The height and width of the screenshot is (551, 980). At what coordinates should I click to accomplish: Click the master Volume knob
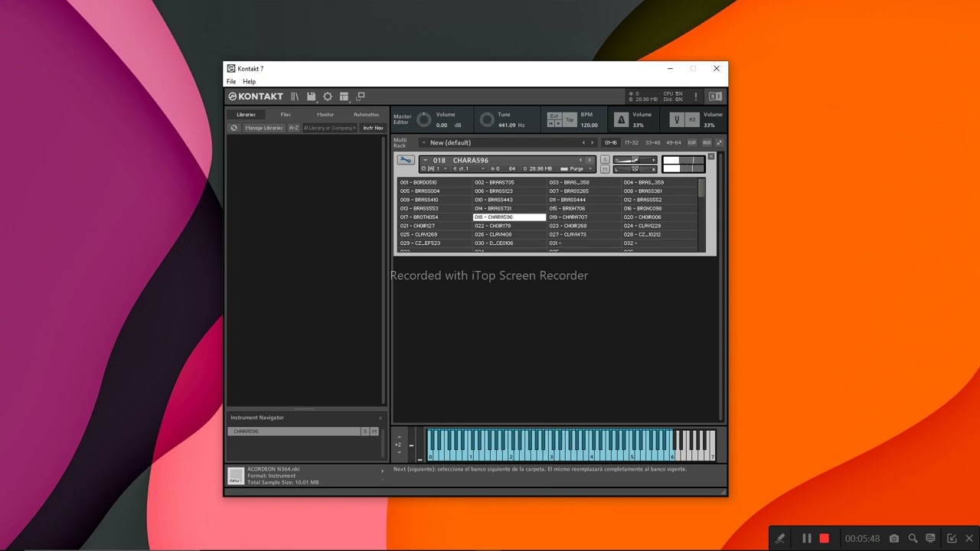pyautogui.click(x=423, y=119)
